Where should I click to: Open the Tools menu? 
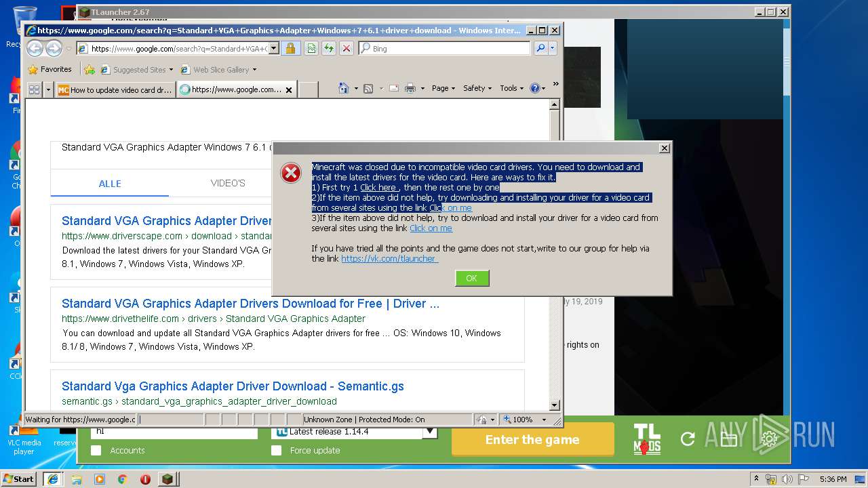coord(512,88)
